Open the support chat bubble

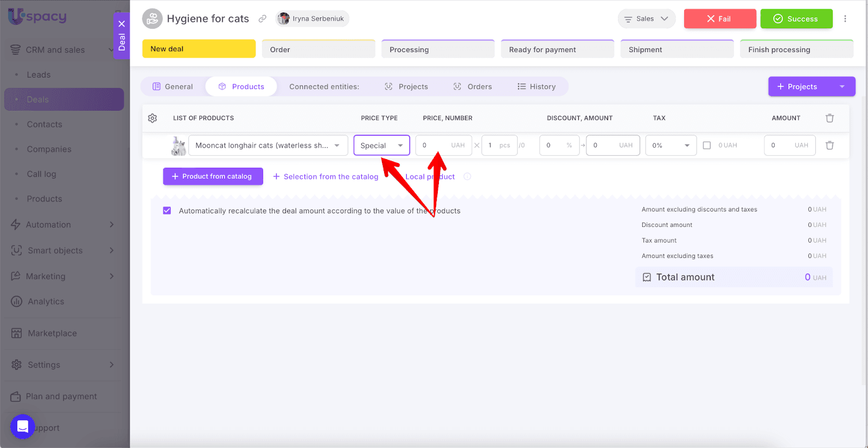(x=22, y=427)
